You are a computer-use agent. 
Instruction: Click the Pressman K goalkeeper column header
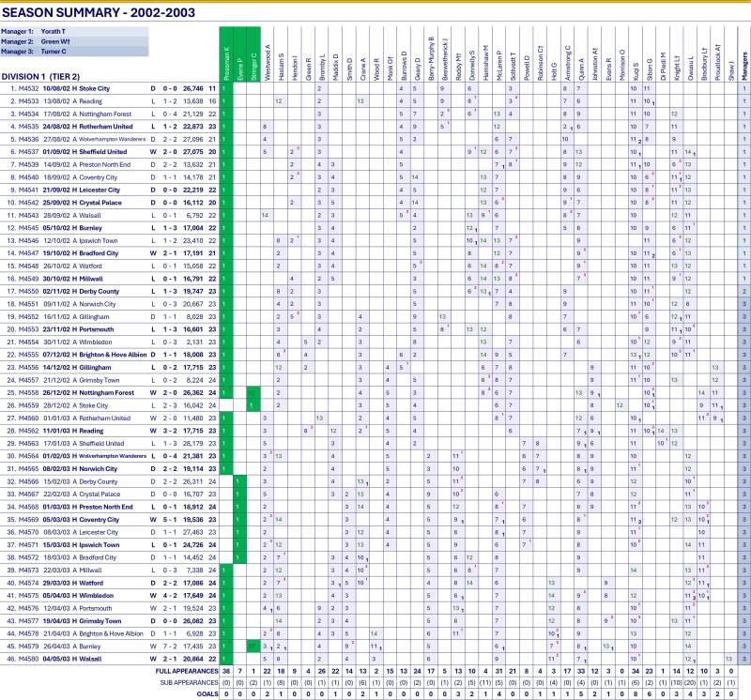pyautogui.click(x=226, y=54)
